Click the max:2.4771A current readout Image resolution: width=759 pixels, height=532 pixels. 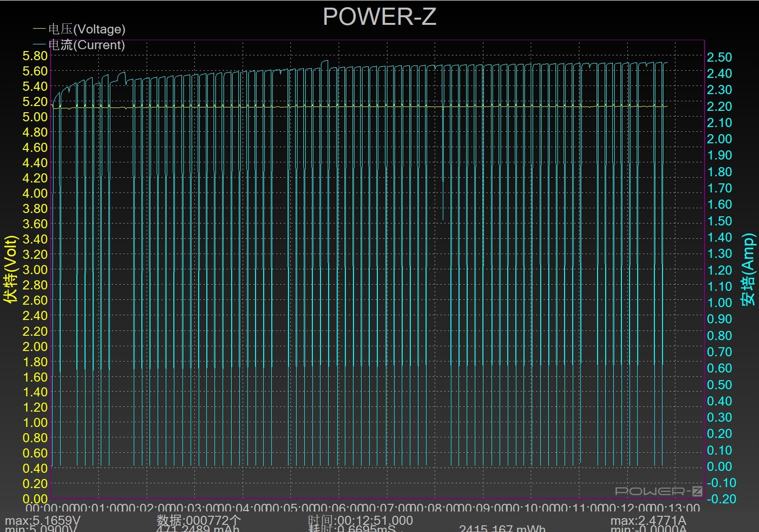648,520
